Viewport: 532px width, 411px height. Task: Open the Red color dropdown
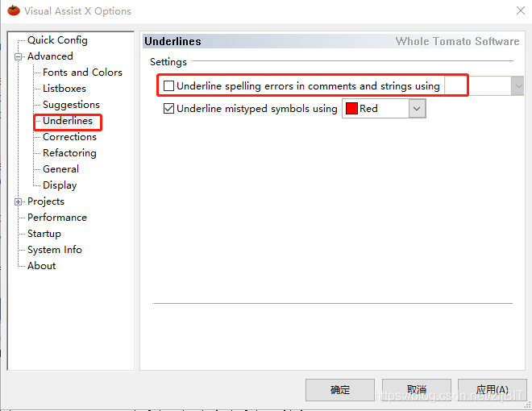417,109
